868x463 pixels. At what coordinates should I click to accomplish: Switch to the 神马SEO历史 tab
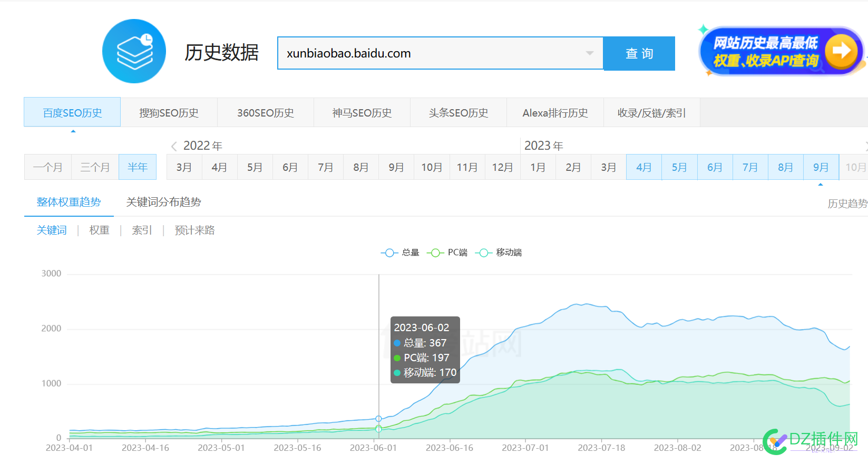coord(362,113)
